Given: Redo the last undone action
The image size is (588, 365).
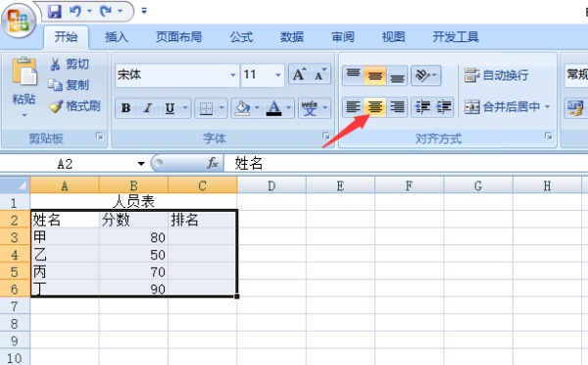Looking at the screenshot, I should tap(106, 11).
